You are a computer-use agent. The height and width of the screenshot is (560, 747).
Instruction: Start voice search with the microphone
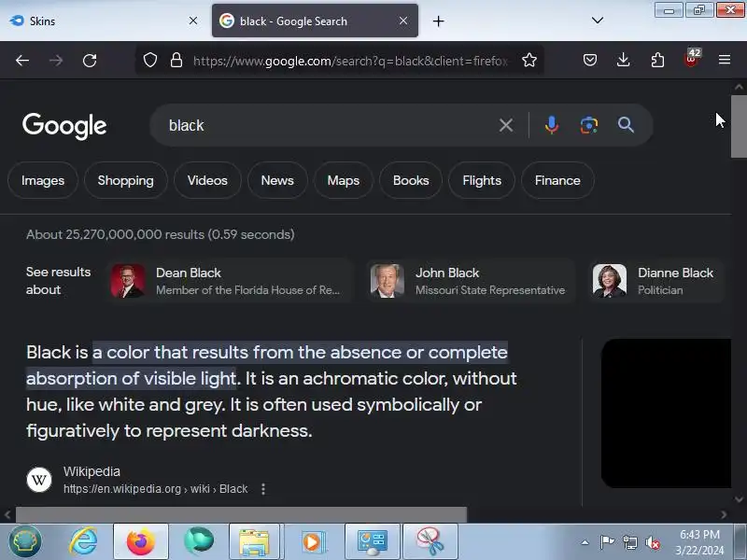coord(552,125)
